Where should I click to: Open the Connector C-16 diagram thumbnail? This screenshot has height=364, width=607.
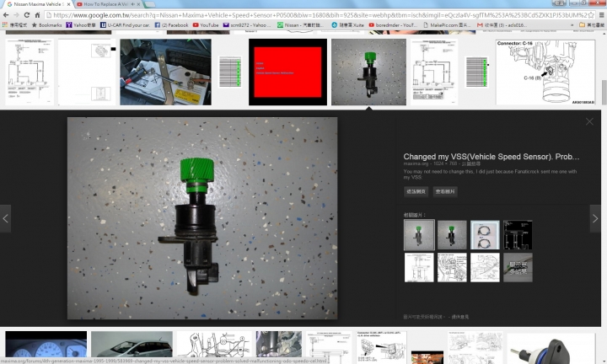tap(545, 72)
